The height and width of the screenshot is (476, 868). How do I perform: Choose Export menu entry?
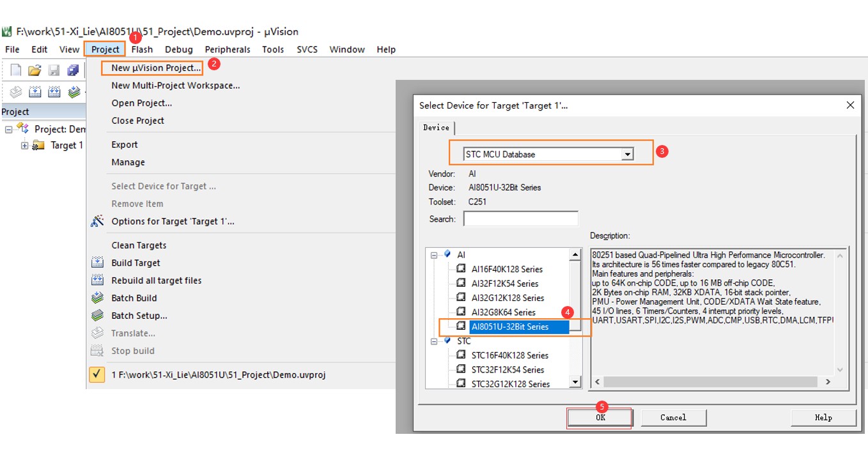(x=125, y=144)
